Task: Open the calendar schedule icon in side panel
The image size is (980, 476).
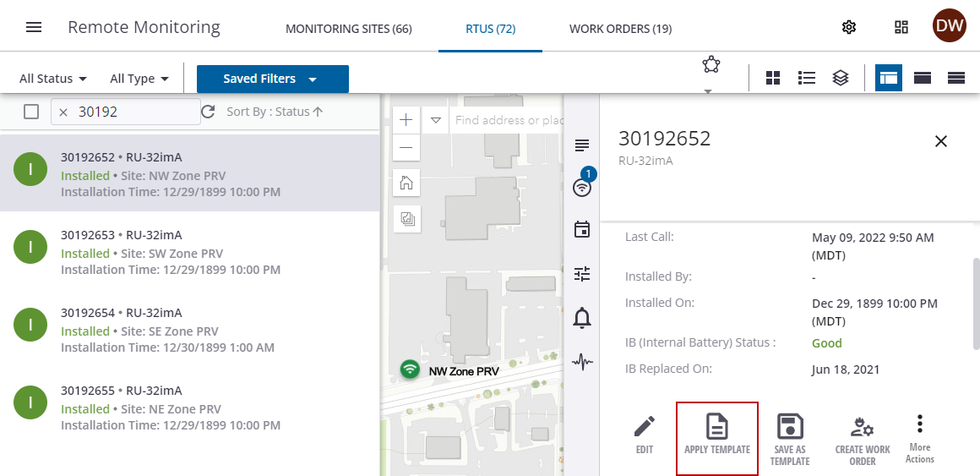Action: 582,230
